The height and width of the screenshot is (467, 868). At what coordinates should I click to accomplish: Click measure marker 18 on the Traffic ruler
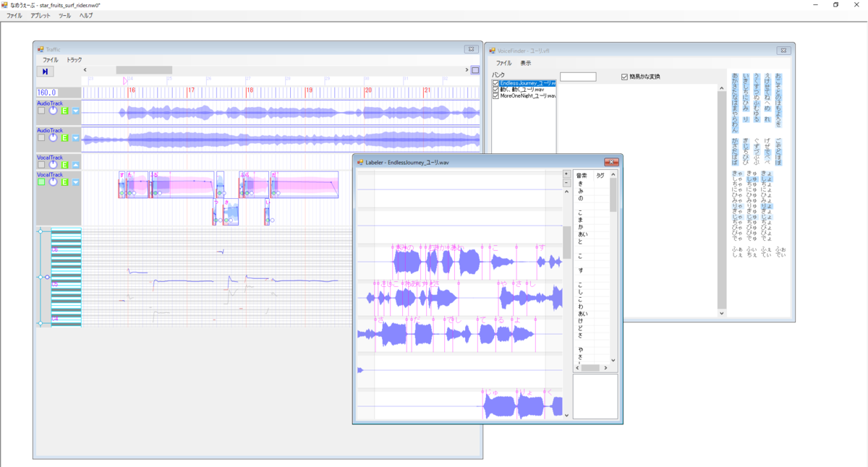[250, 90]
